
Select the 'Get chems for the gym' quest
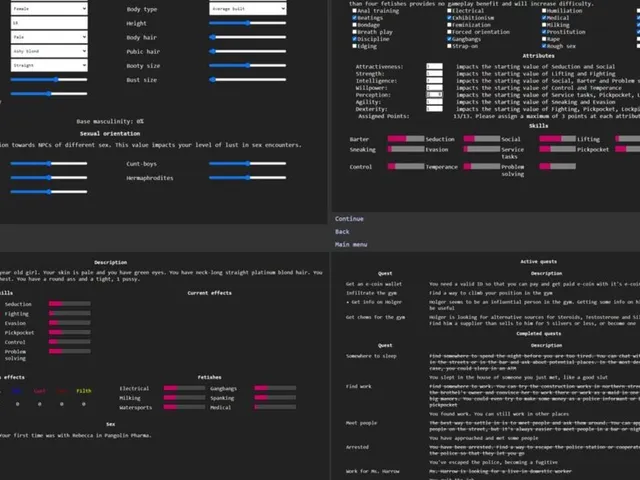[376, 317]
